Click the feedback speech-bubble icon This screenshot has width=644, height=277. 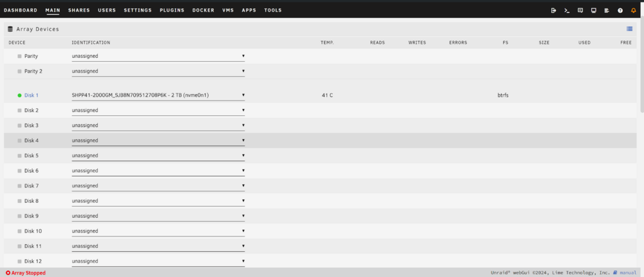coord(580,11)
